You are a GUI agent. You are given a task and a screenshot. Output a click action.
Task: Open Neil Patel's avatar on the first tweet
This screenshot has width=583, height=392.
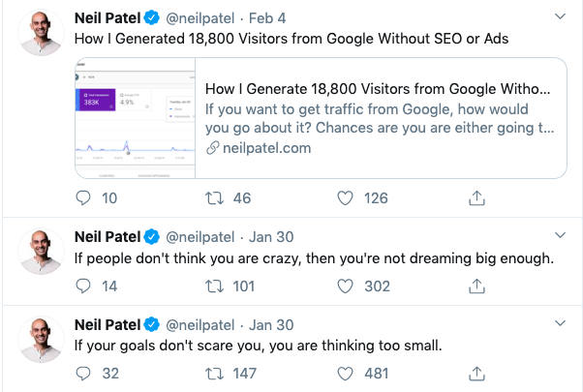click(x=42, y=33)
